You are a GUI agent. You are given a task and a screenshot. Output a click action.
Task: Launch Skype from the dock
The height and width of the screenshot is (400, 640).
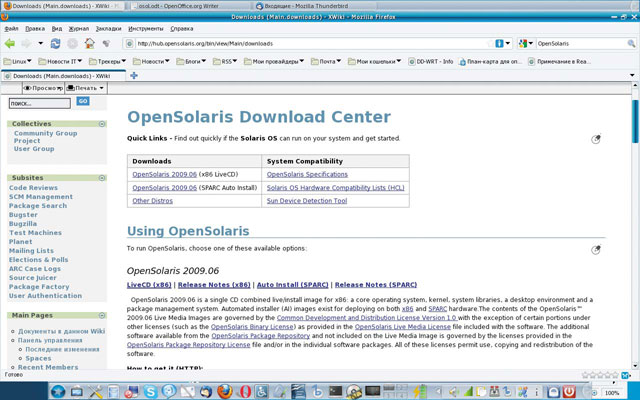[x=150, y=392]
